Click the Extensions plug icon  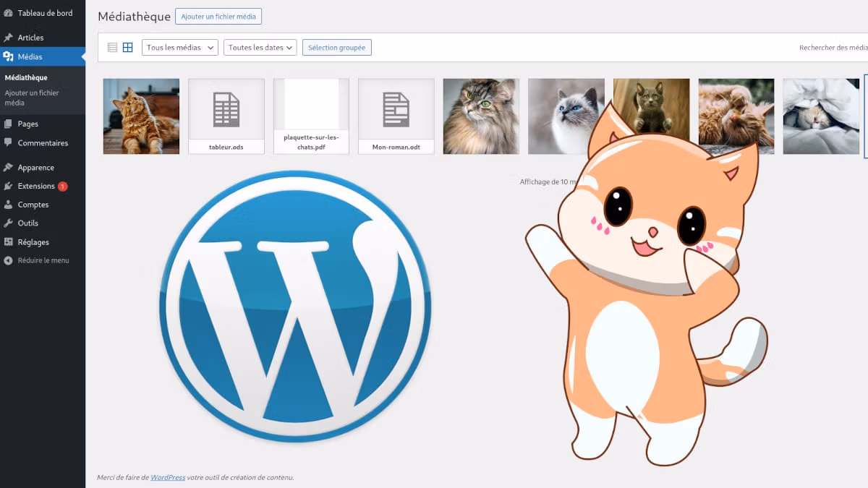tap(8, 186)
